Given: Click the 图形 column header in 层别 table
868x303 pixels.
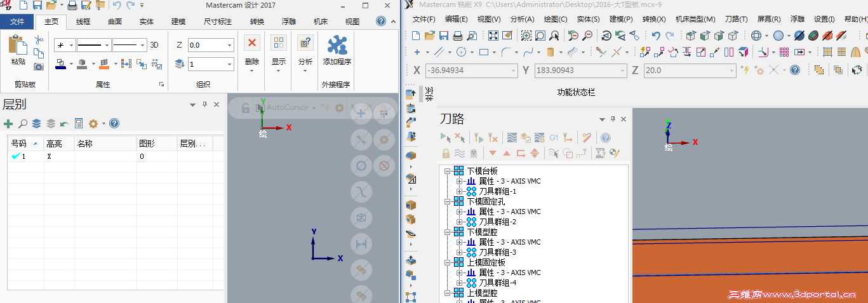Looking at the screenshot, I should pos(156,144).
